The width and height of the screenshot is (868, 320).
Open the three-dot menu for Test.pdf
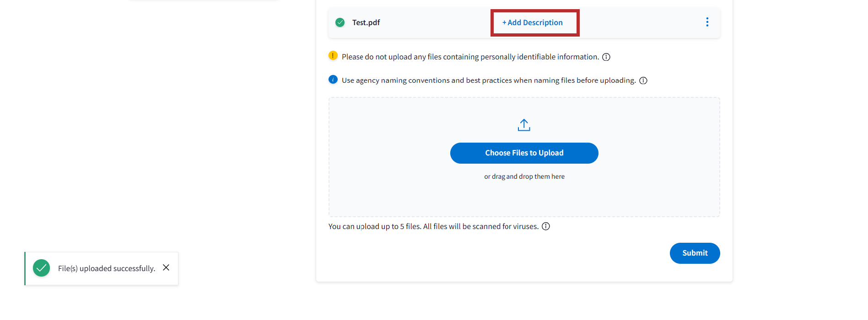[707, 22]
